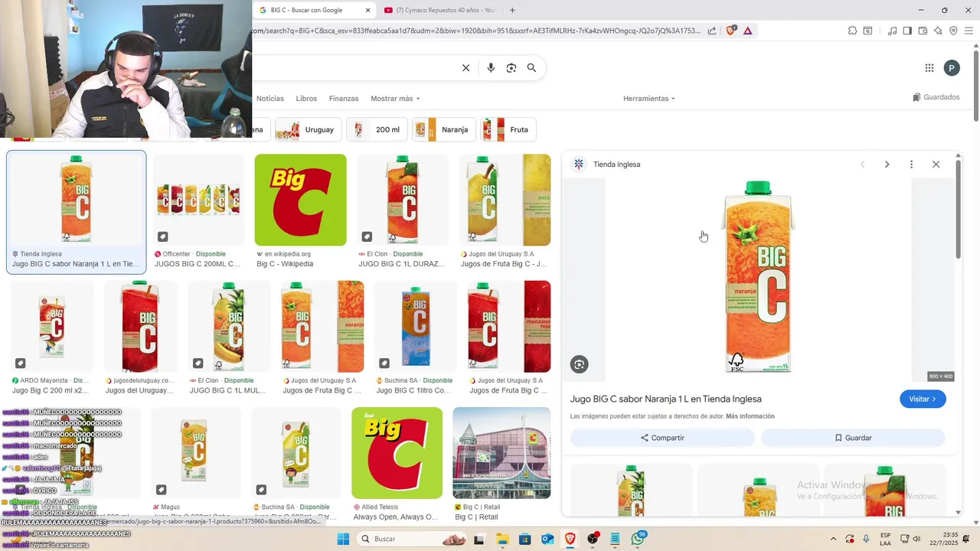Show hidden system tray icons
Screen dimensions: 980x551
834,540
